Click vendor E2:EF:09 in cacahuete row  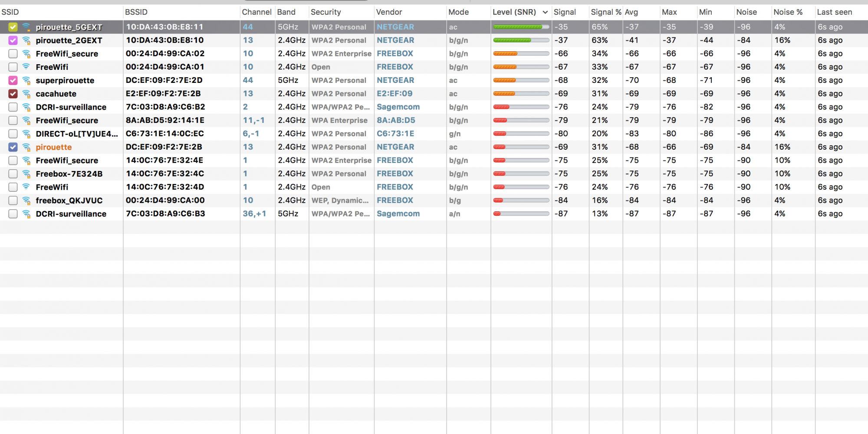coord(395,94)
